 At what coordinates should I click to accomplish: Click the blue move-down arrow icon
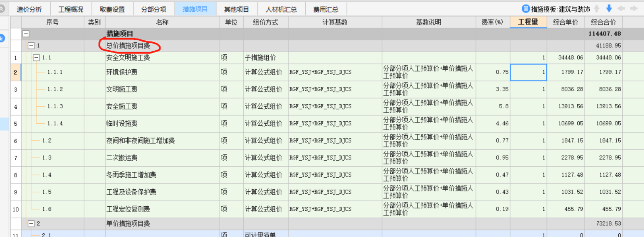tap(609, 8)
